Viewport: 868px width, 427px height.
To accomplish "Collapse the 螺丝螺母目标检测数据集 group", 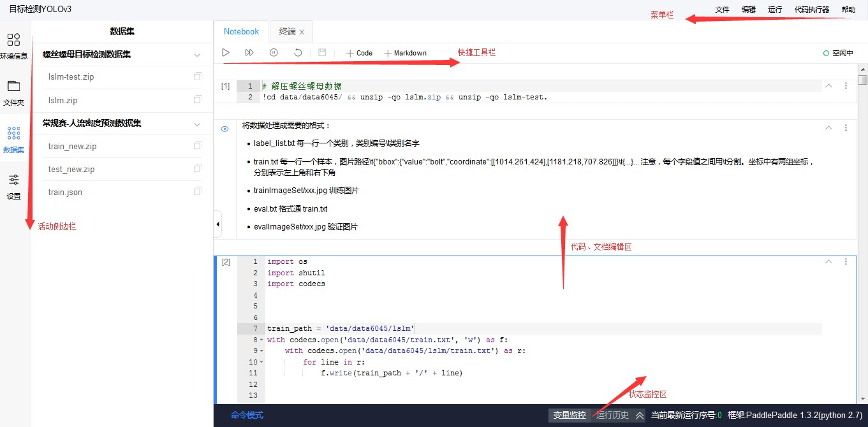I will (x=197, y=55).
